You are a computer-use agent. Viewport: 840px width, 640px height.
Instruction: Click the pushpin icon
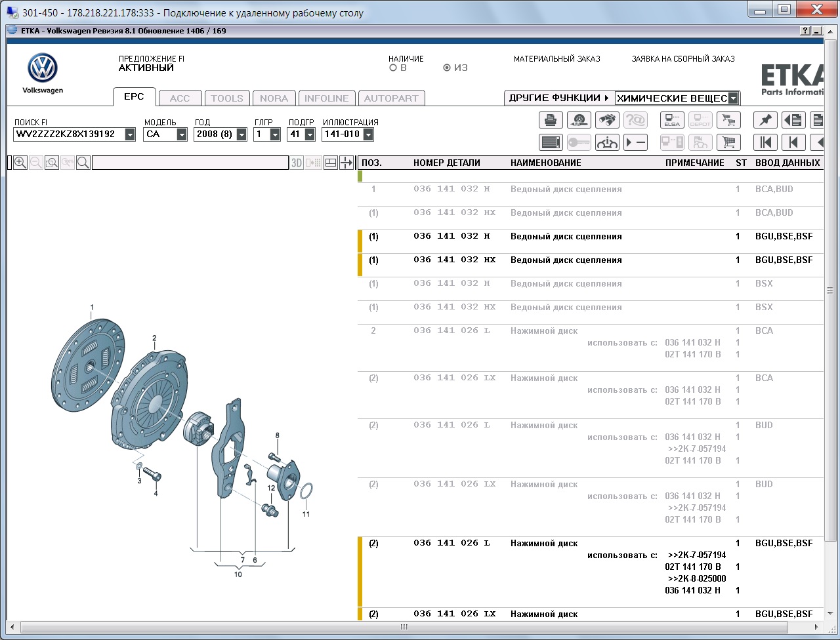point(765,120)
